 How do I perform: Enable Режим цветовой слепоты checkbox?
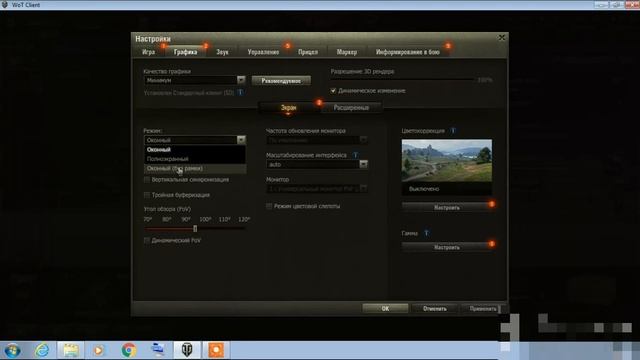269,206
